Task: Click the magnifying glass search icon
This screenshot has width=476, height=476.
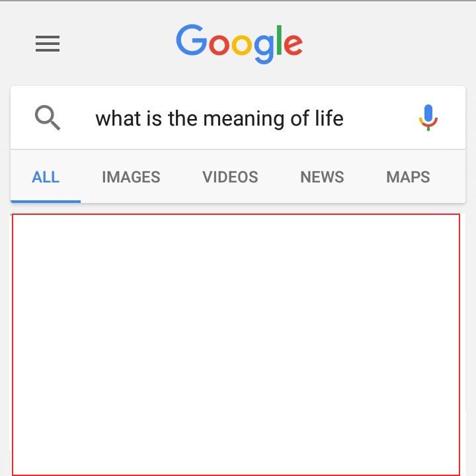Action: tap(48, 118)
